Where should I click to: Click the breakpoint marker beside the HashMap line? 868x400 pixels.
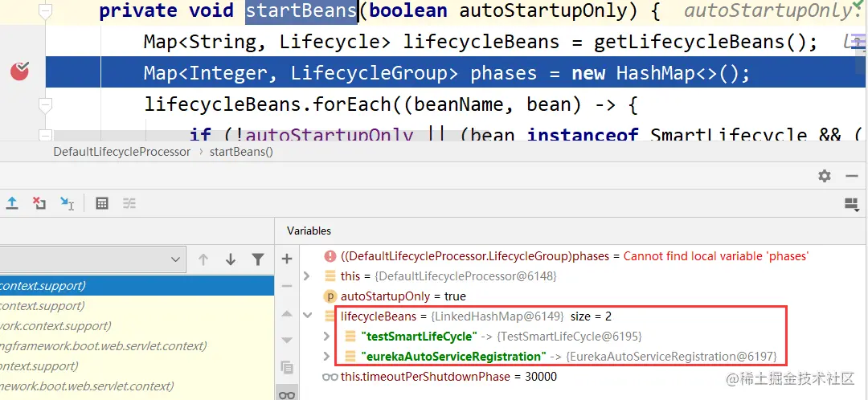coord(20,71)
